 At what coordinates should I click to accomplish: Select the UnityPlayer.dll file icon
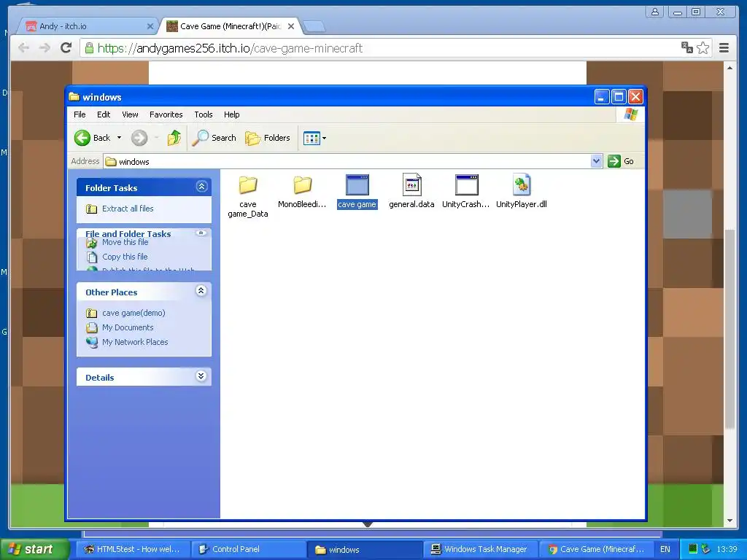click(x=521, y=184)
